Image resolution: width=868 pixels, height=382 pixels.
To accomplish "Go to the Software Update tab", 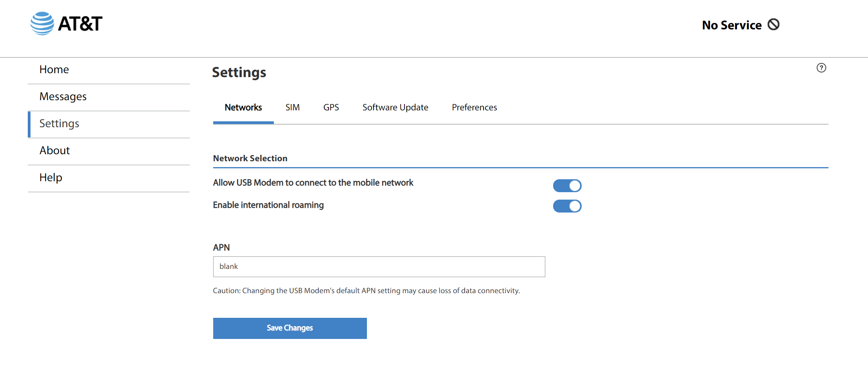I will pos(395,108).
